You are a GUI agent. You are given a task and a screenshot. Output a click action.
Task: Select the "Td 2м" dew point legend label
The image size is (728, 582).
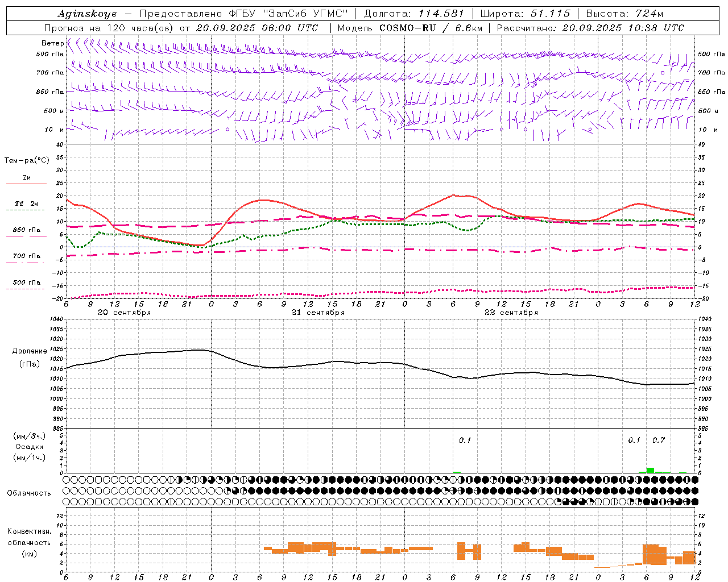pos(26,203)
